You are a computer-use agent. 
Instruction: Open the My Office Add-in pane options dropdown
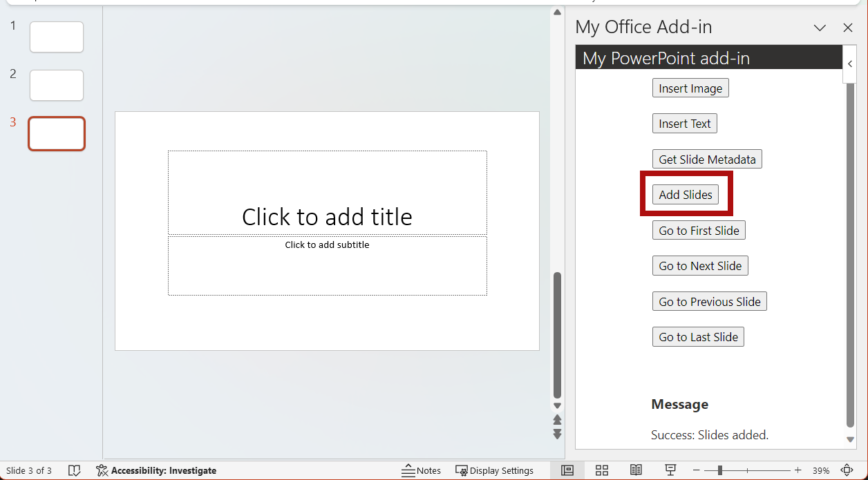point(819,28)
